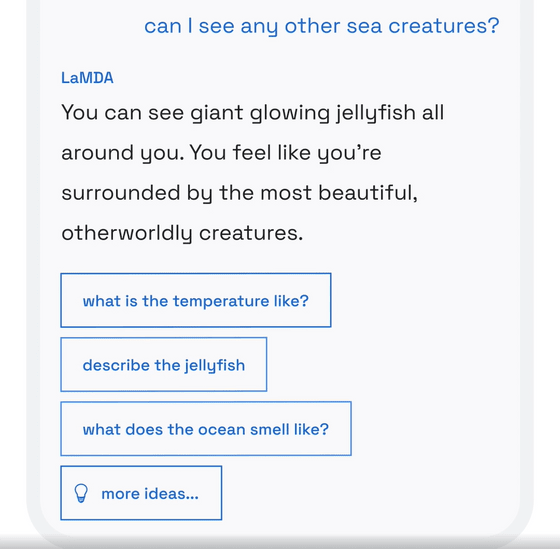
Task: Click the response line starting 'around you.'
Action: coord(221,153)
